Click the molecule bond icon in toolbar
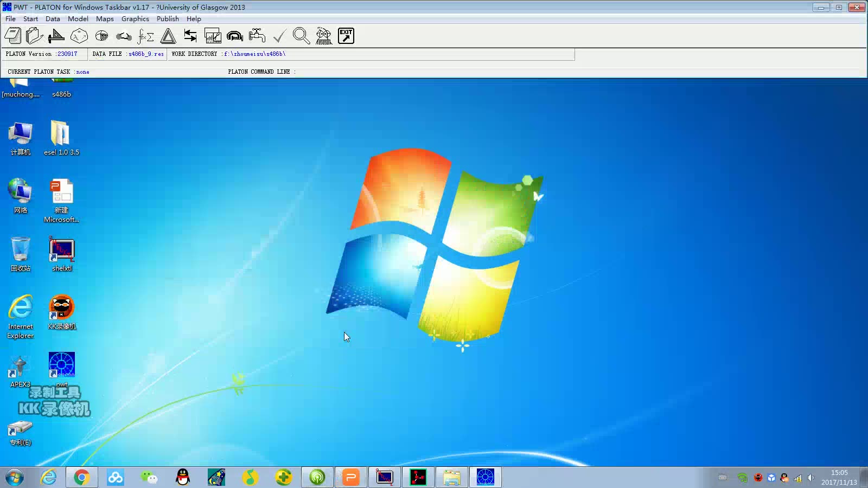This screenshot has width=868, height=488. tap(124, 36)
